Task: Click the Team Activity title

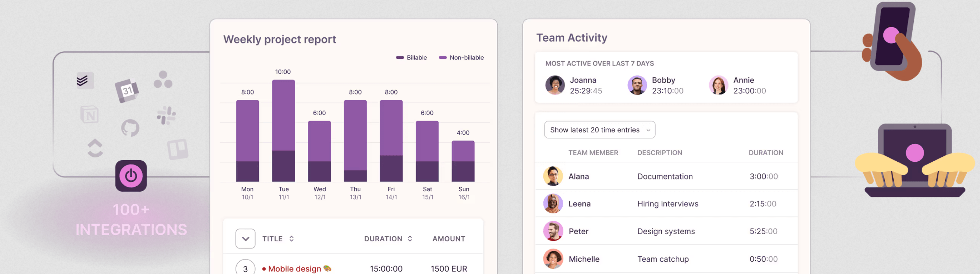Action: 571,38
